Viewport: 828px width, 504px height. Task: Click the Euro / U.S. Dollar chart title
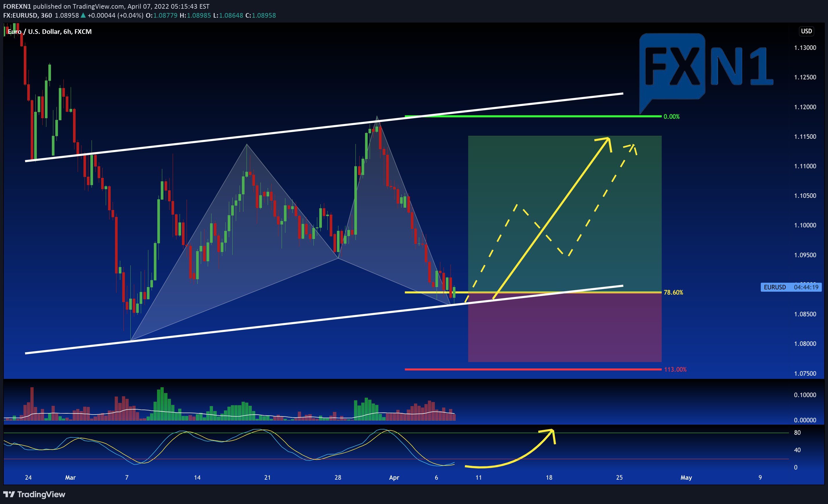click(x=50, y=32)
